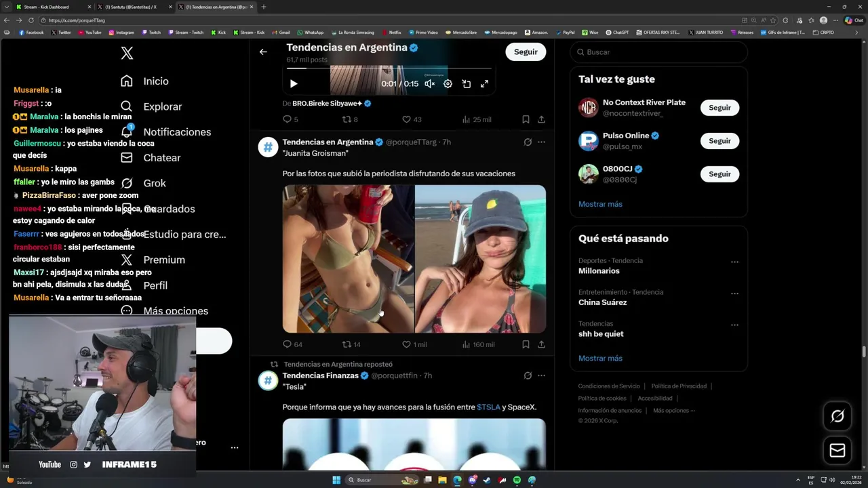This screenshot has height=488, width=868.
Task: Seek on the video progress bar
Action: click(389, 68)
